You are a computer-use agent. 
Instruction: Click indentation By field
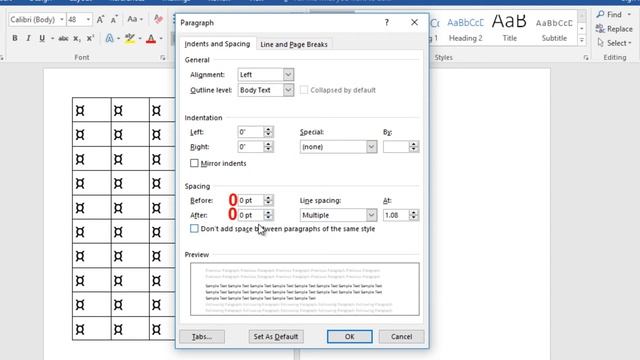(396, 147)
